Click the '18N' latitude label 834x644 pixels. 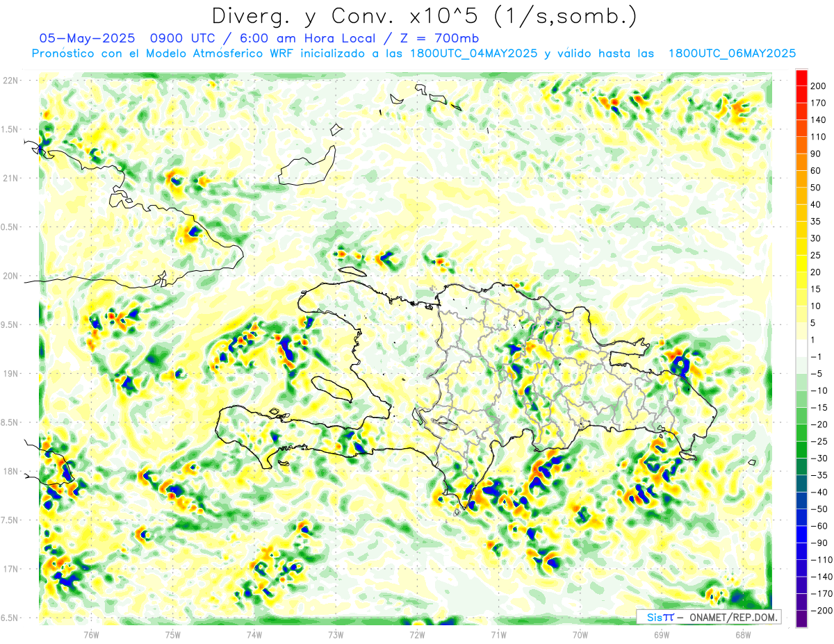point(10,472)
